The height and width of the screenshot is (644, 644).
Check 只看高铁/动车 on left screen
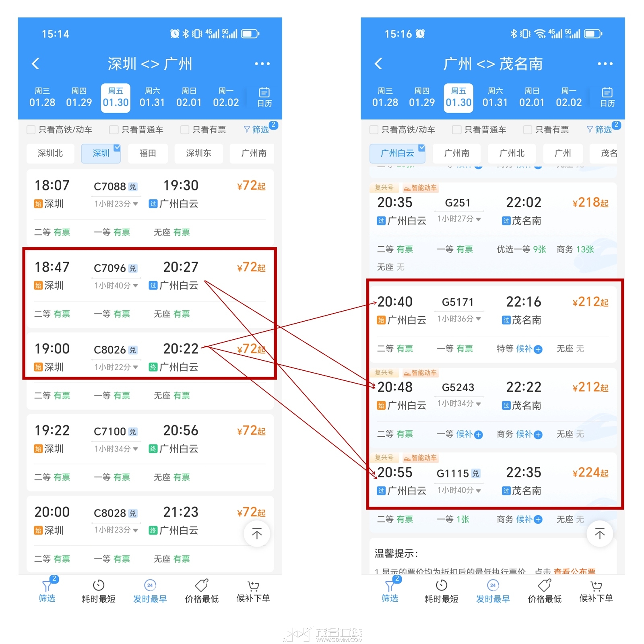click(31, 130)
